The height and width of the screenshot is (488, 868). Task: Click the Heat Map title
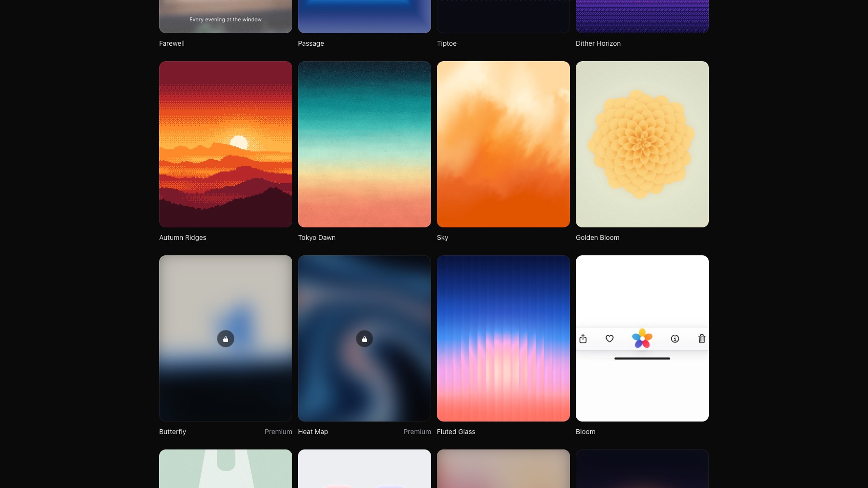(313, 432)
